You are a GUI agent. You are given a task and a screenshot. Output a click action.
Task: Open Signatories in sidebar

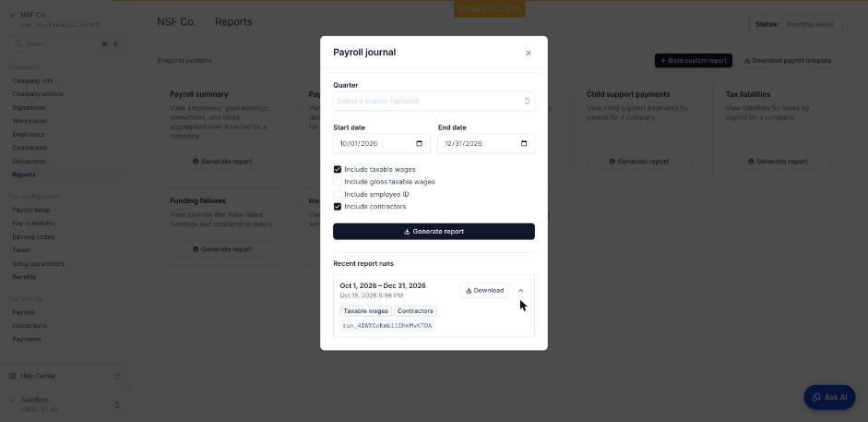[29, 107]
